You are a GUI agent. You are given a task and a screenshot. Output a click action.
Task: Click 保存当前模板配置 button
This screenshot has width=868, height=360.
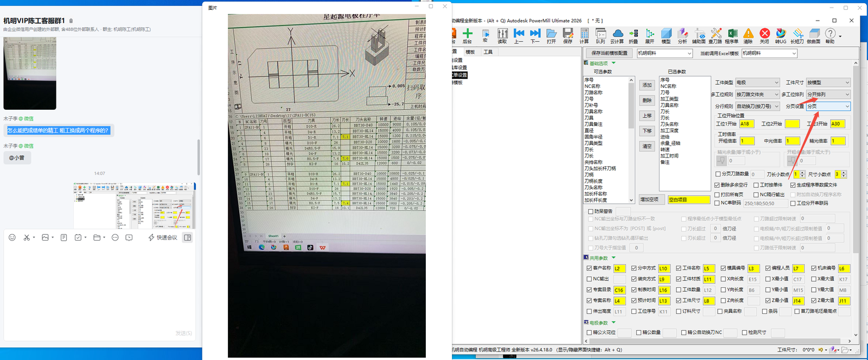coord(609,53)
